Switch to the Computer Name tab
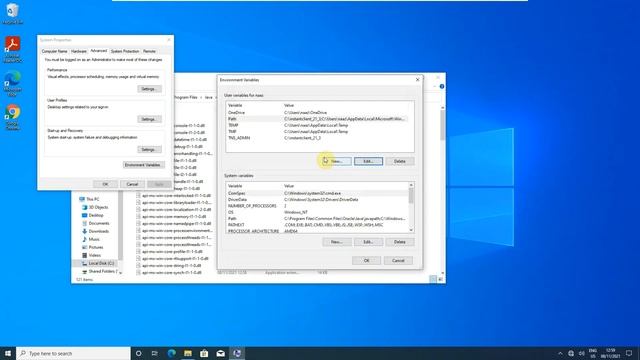Image resolution: width=640 pixels, height=360 pixels. point(54,51)
